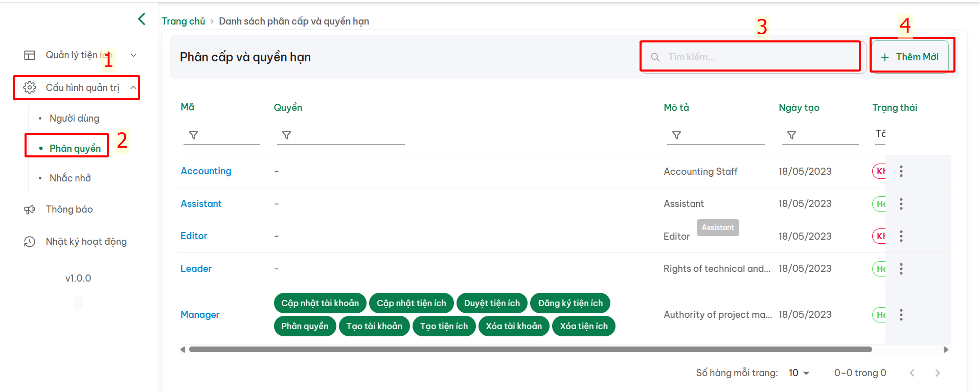Image resolution: width=980 pixels, height=392 pixels.
Task: Click the filter icon under Mô tả column
Action: pos(676,135)
